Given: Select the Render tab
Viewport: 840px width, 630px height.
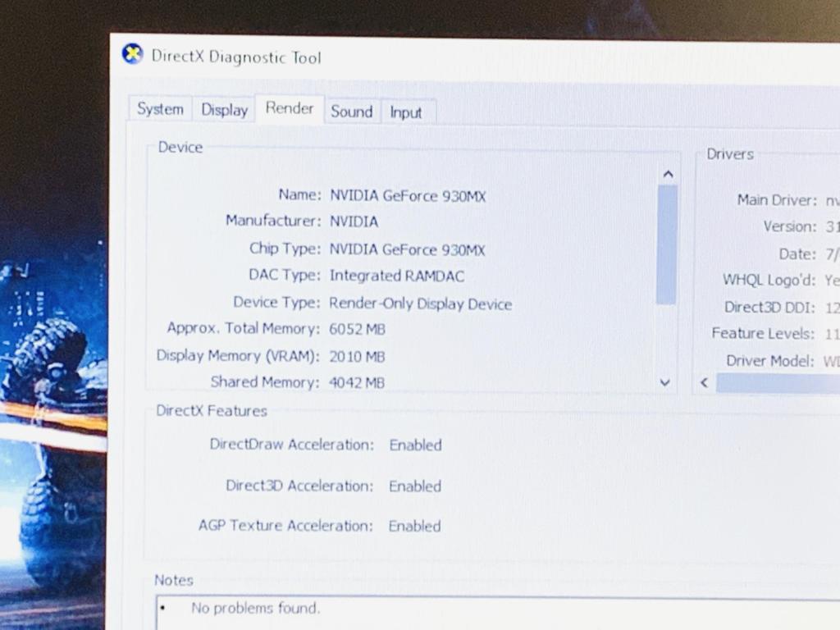Looking at the screenshot, I should [x=290, y=109].
